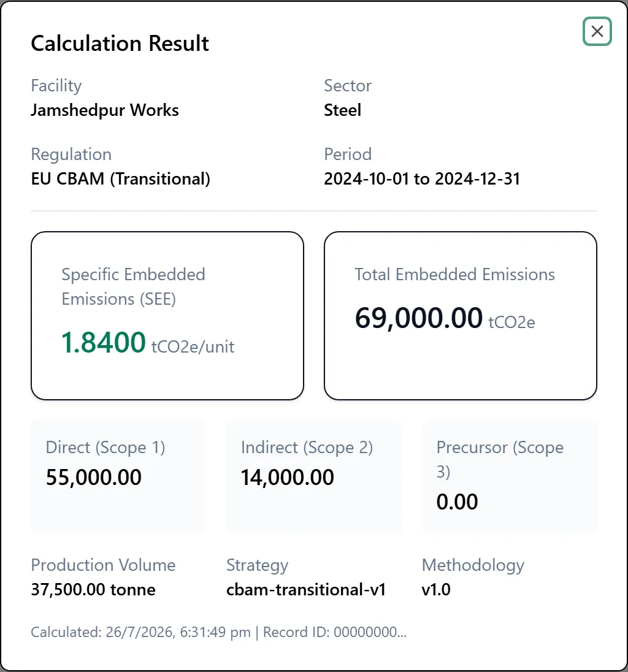
Task: Click the regulation EU CBAM (Transitional)
Action: click(x=120, y=178)
